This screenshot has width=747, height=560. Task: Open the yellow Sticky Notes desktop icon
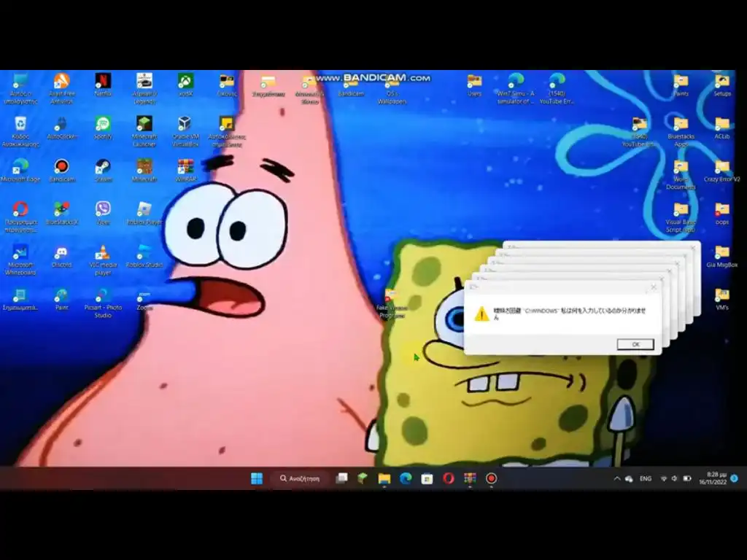click(x=227, y=131)
